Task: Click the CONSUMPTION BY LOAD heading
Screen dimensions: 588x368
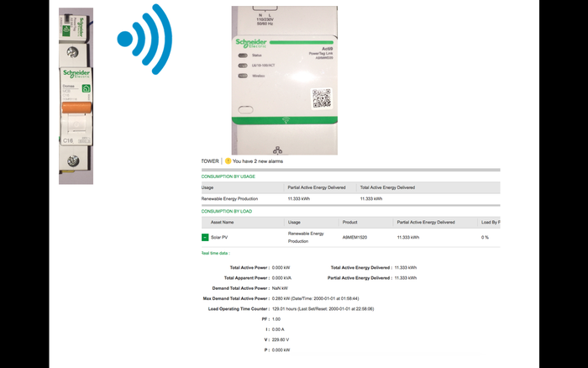Action: click(227, 211)
